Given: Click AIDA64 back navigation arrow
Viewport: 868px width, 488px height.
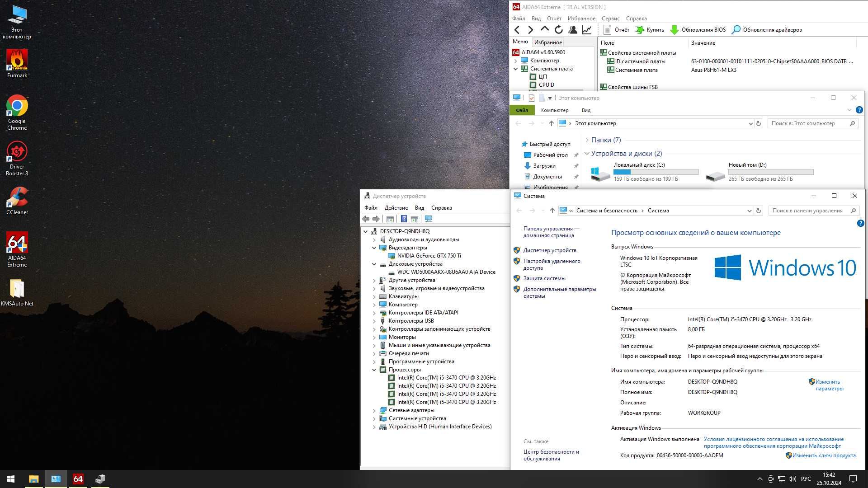Looking at the screenshot, I should 517,30.
